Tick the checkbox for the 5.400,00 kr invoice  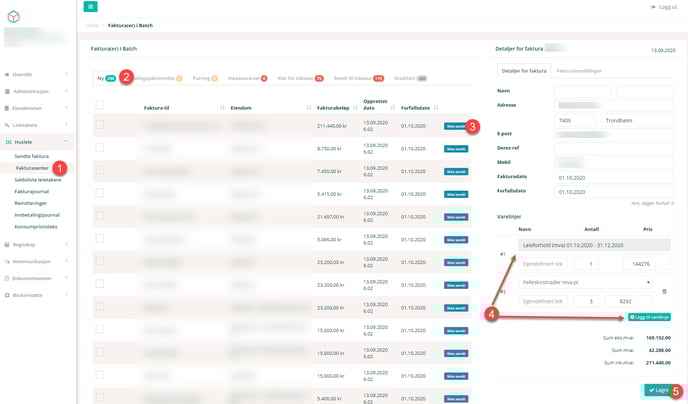(100, 397)
